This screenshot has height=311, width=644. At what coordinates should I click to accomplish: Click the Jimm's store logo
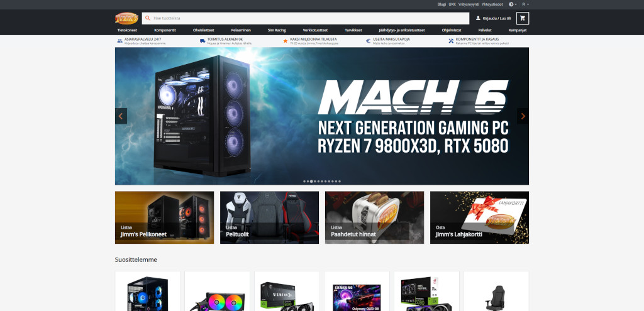(x=126, y=18)
